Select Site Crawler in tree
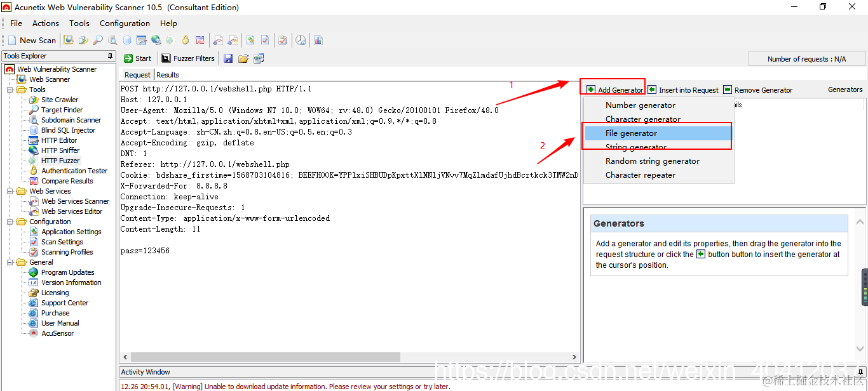The width and height of the screenshot is (868, 391). tap(60, 100)
